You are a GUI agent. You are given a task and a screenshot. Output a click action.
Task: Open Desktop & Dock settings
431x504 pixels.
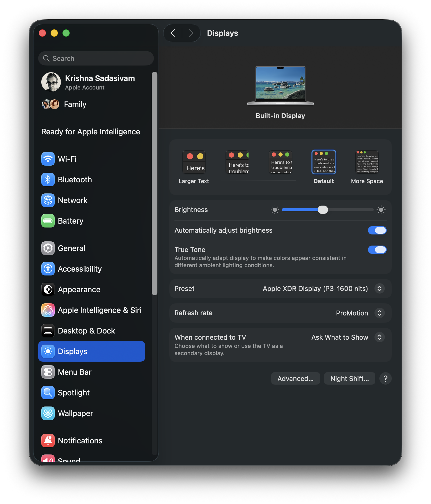92,331
